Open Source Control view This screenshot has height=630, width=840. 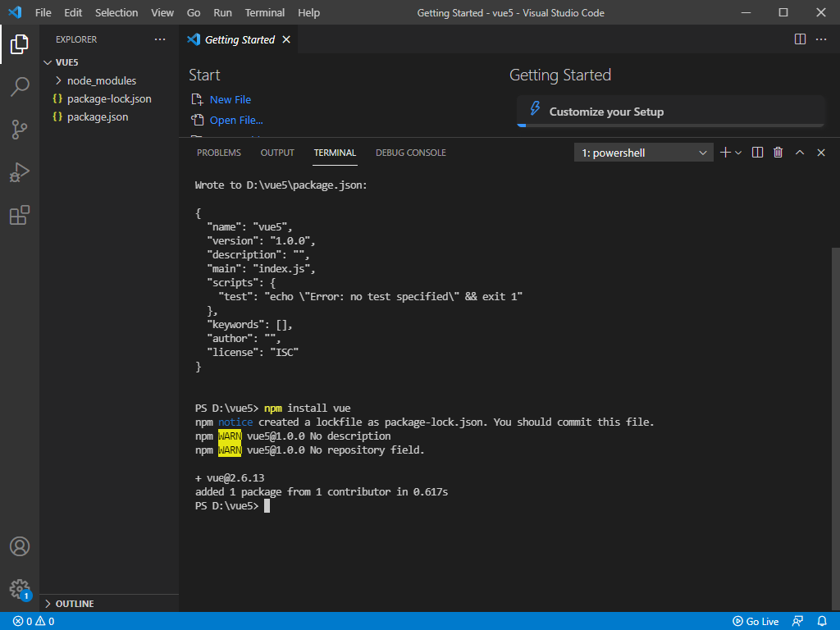point(20,130)
